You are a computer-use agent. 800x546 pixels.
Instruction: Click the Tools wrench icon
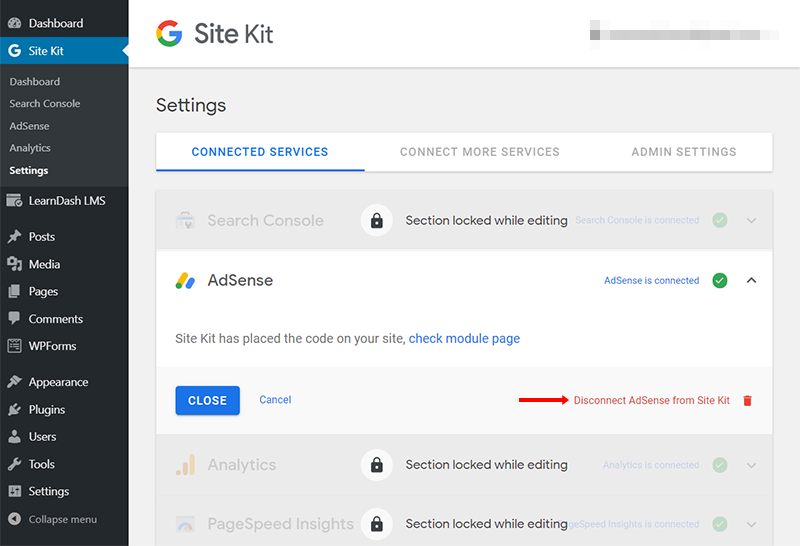pyautogui.click(x=14, y=464)
